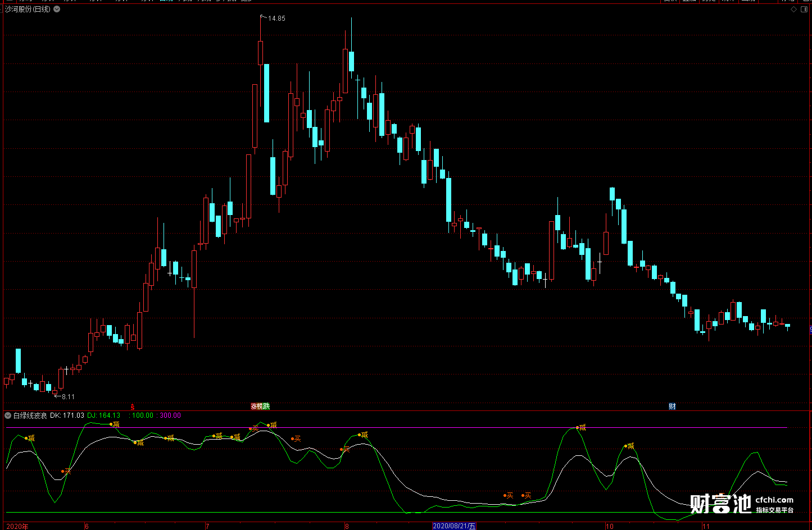
Task: Open the red S info marker
Action: click(133, 406)
